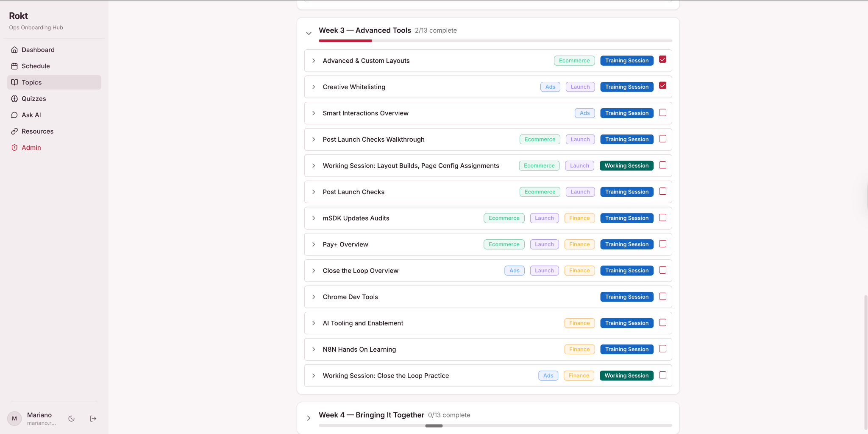Expand Chrome Dev Tools row

click(314, 297)
